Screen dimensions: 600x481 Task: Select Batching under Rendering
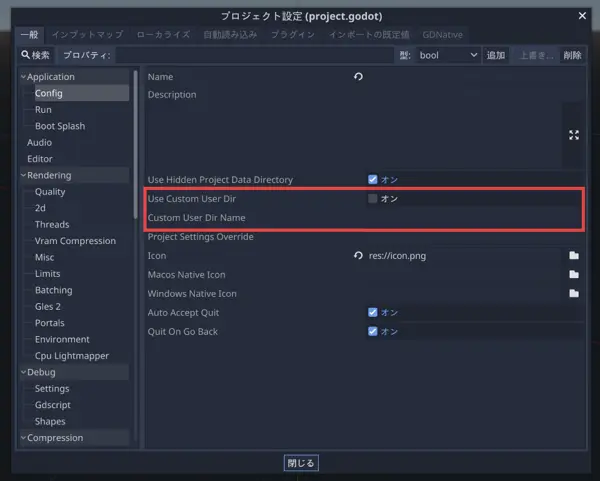pos(54,290)
